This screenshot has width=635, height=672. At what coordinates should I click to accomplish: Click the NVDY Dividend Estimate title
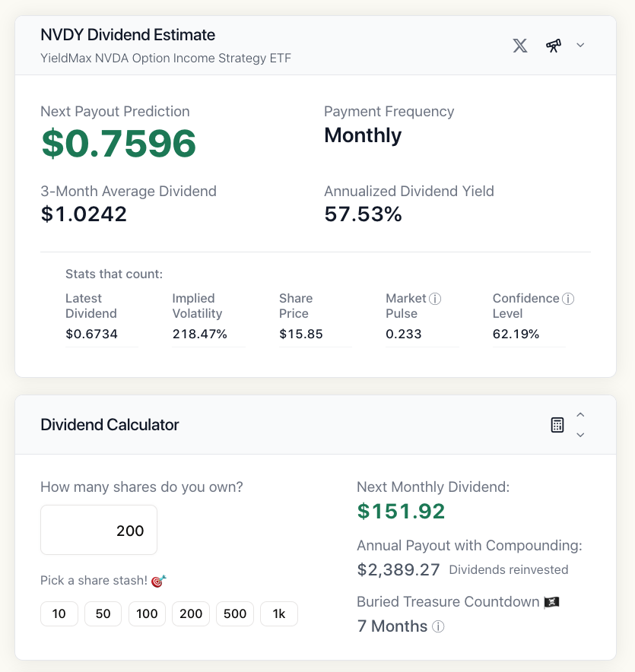click(128, 35)
